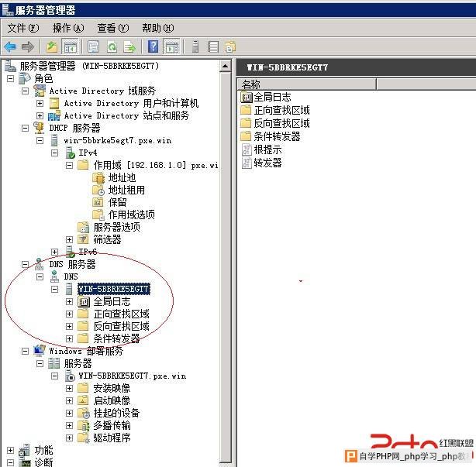
Task: Collapse the DNS 服务器 node
Action: (x=26, y=264)
